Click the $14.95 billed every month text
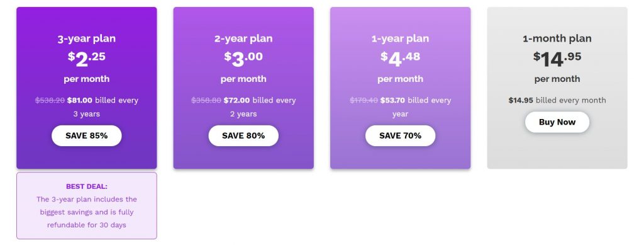Viewport: 644px width, 245px height. (x=557, y=100)
